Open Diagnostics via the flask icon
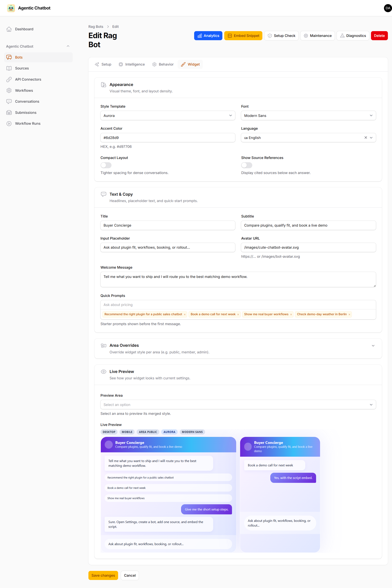 coord(342,35)
